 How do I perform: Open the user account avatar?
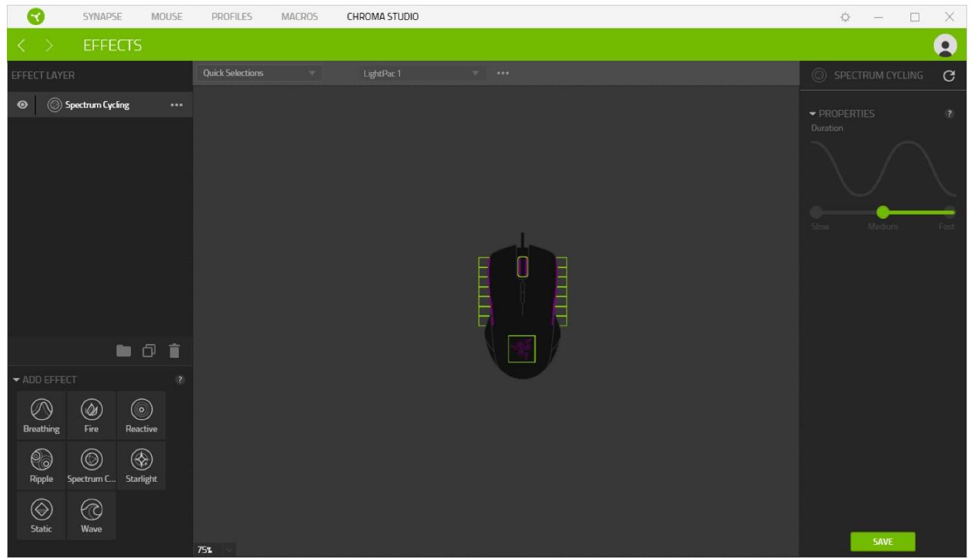[x=944, y=46]
